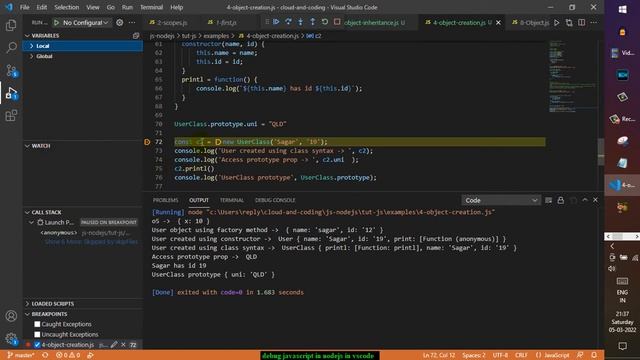
Task: Change CRLF end of line sequence
Action: pyautogui.click(x=521, y=355)
